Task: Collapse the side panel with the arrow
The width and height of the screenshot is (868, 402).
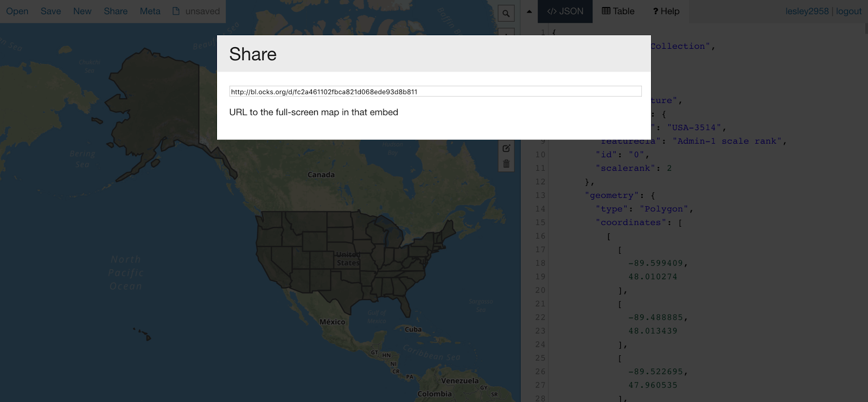Action: (x=529, y=11)
